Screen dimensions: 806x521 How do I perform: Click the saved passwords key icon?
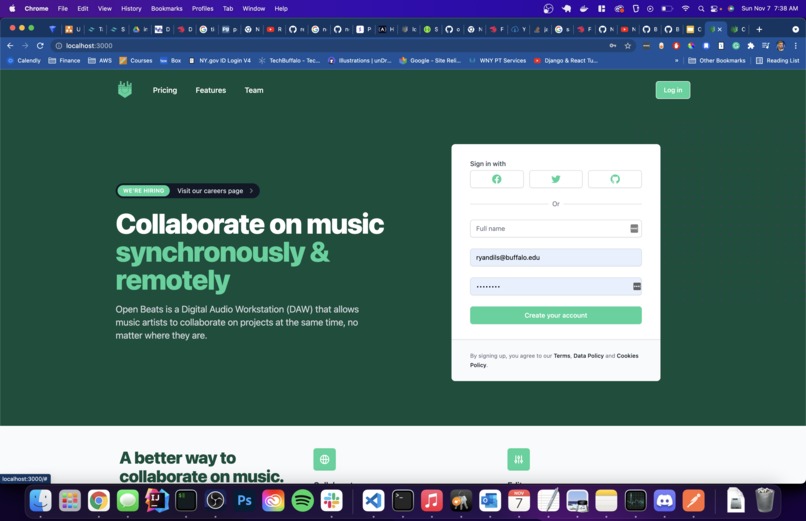point(613,46)
